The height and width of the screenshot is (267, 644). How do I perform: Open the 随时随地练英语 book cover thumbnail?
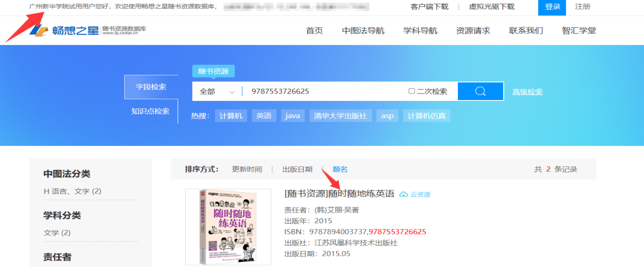[x=228, y=227]
